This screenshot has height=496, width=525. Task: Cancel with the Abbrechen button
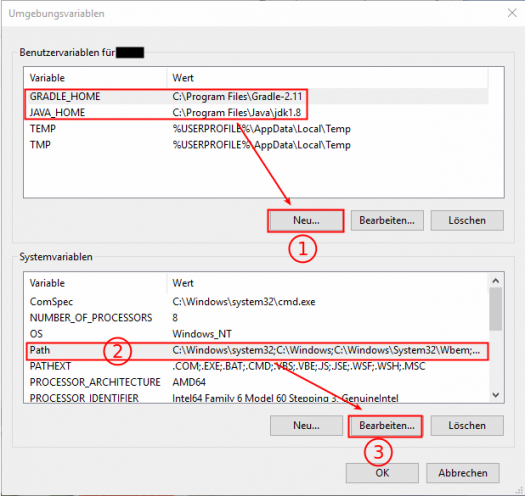463,473
